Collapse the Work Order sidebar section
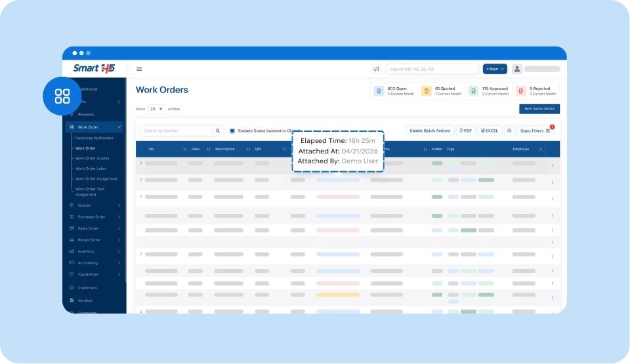630x364 pixels. [x=119, y=127]
